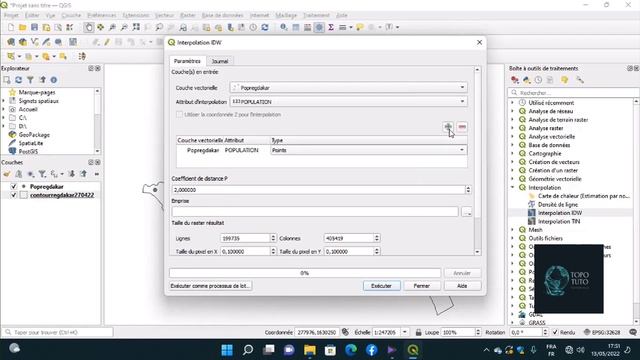Click the wrench options icon in processing toolbox

pos(580,80)
